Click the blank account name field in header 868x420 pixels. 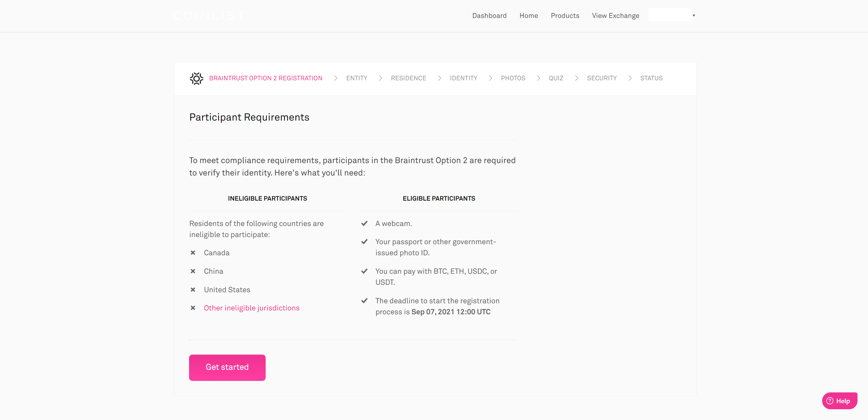(x=670, y=15)
